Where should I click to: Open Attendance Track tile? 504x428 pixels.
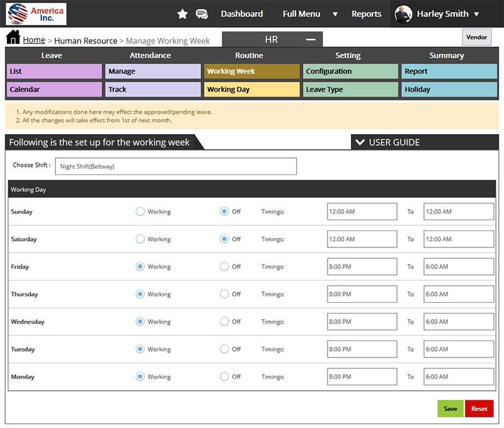tap(153, 89)
